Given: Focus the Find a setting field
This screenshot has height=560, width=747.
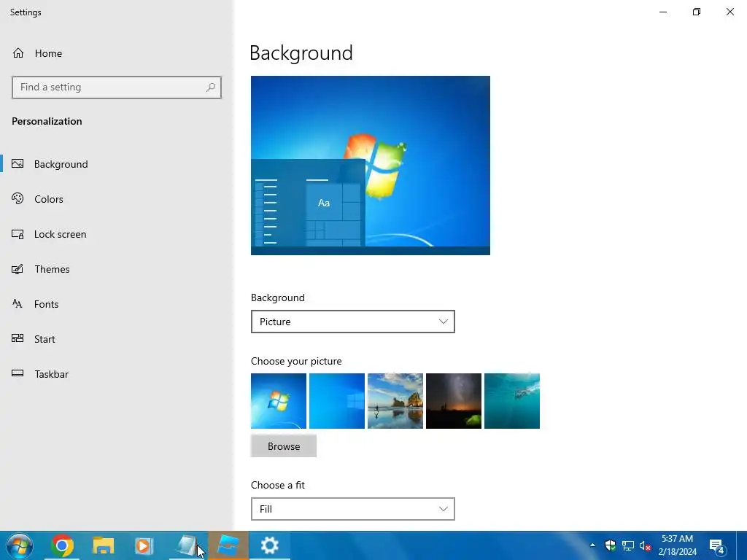Looking at the screenshot, I should 117,87.
